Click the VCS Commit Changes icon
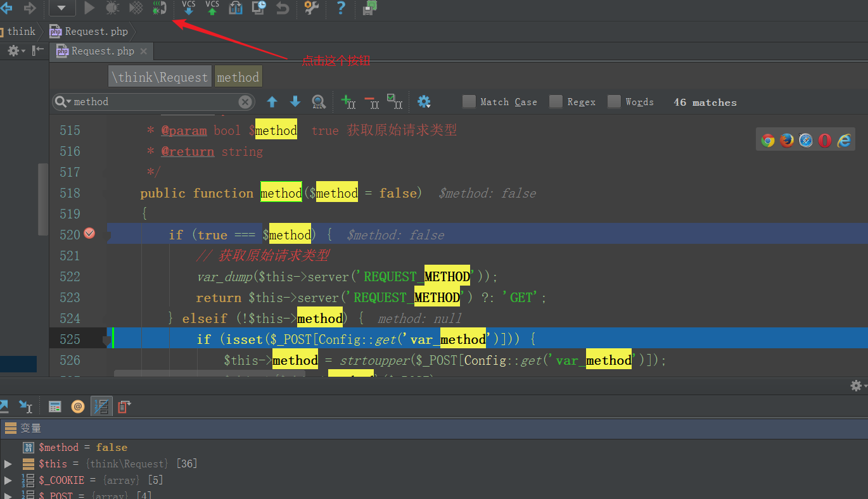The height and width of the screenshot is (499, 868). pos(212,8)
